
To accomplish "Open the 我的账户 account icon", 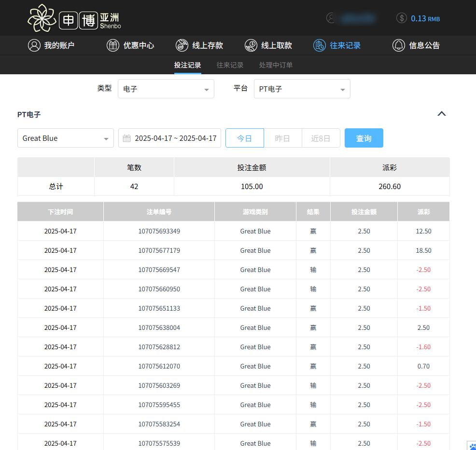I will (34, 45).
